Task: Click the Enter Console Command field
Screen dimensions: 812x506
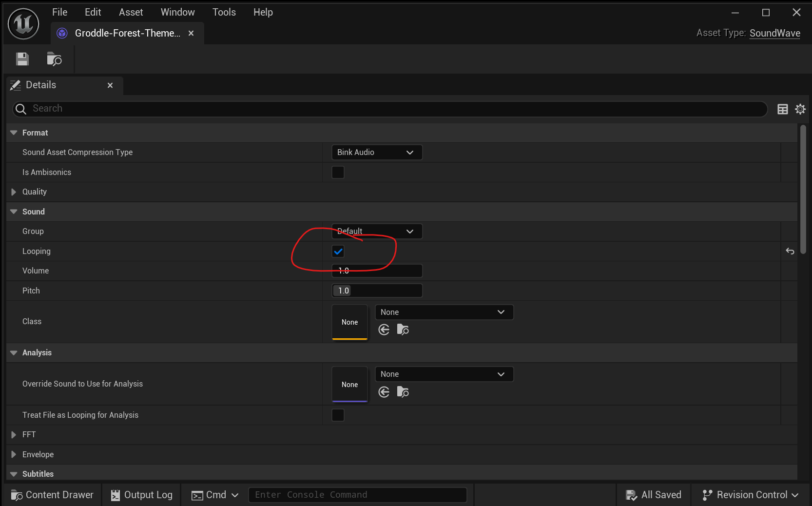Action: (x=358, y=495)
